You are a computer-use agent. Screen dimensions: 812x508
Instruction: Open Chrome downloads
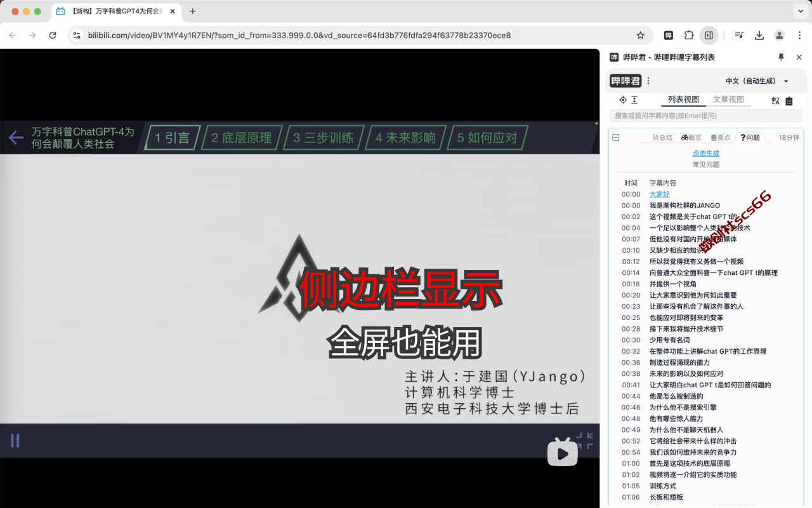tap(759, 36)
